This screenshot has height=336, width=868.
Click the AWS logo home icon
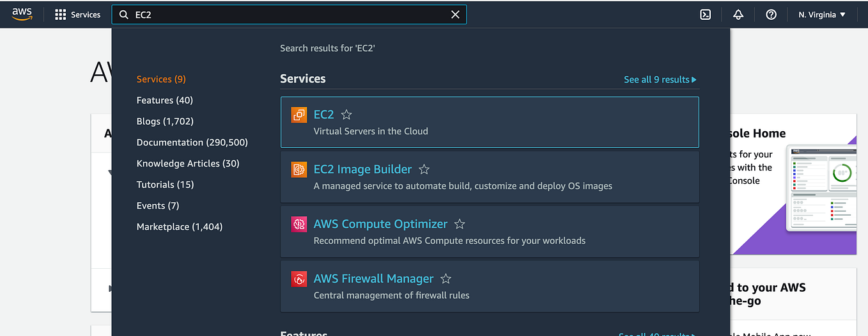coord(22,14)
